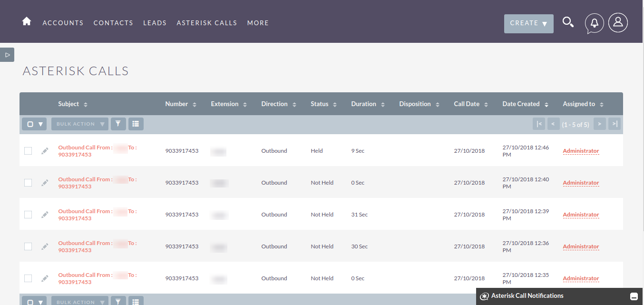Click the Asterisk Calls page heading
Viewport: 644px width, 305px height.
pyautogui.click(x=76, y=71)
